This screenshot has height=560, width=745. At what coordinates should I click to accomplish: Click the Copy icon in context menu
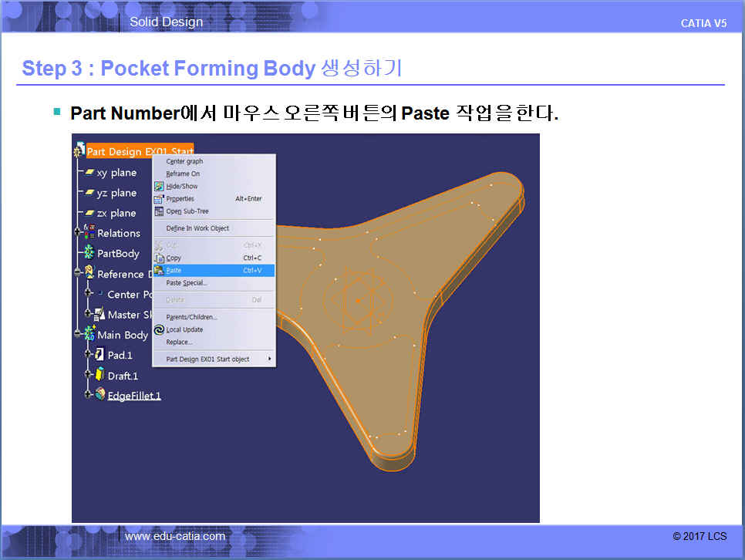[160, 258]
